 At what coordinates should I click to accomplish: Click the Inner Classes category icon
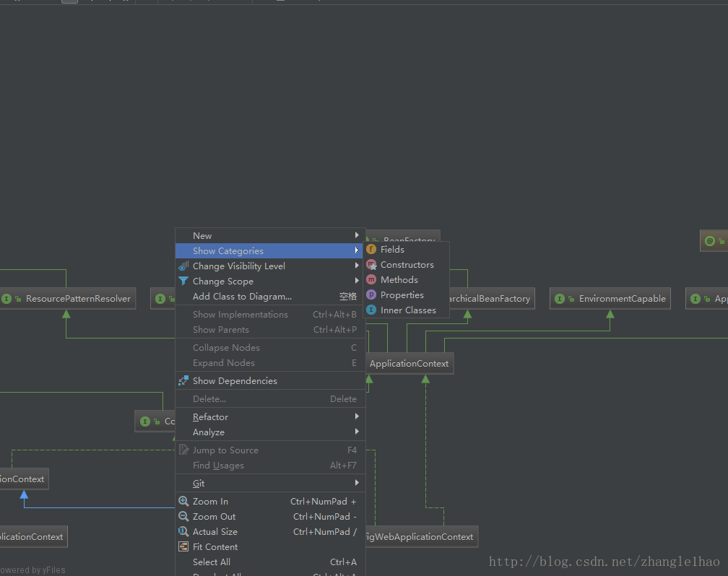coord(371,310)
